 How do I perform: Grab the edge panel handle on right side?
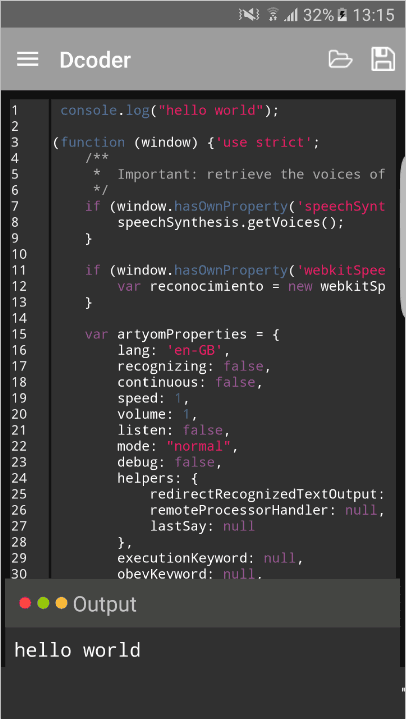(403, 236)
